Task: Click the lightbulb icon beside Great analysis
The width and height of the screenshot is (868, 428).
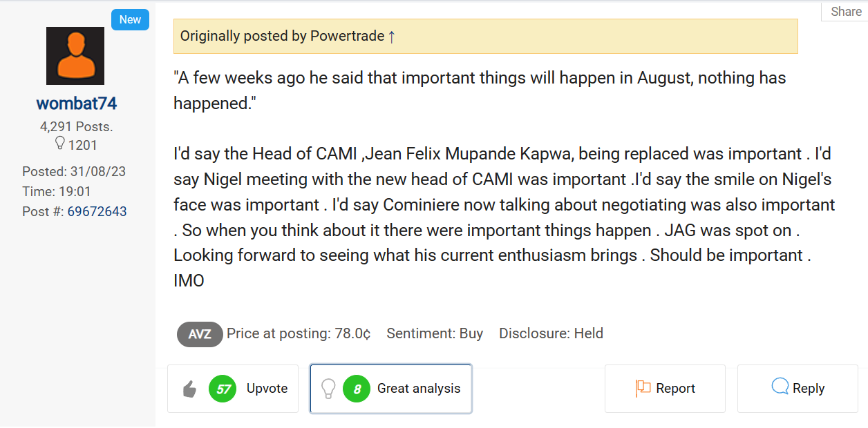Action: click(x=329, y=389)
